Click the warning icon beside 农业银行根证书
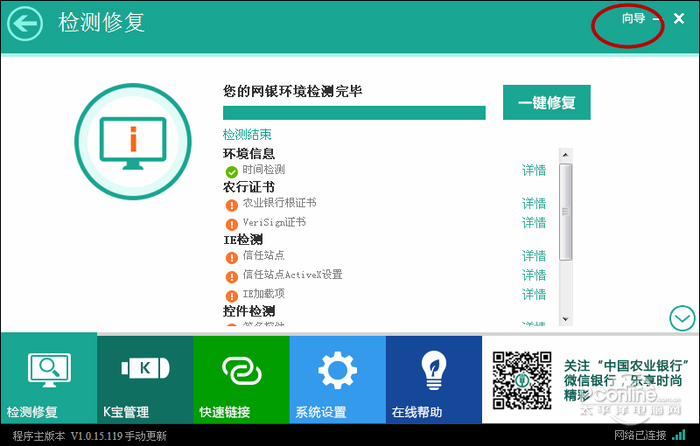This screenshot has height=446, width=700. [231, 205]
